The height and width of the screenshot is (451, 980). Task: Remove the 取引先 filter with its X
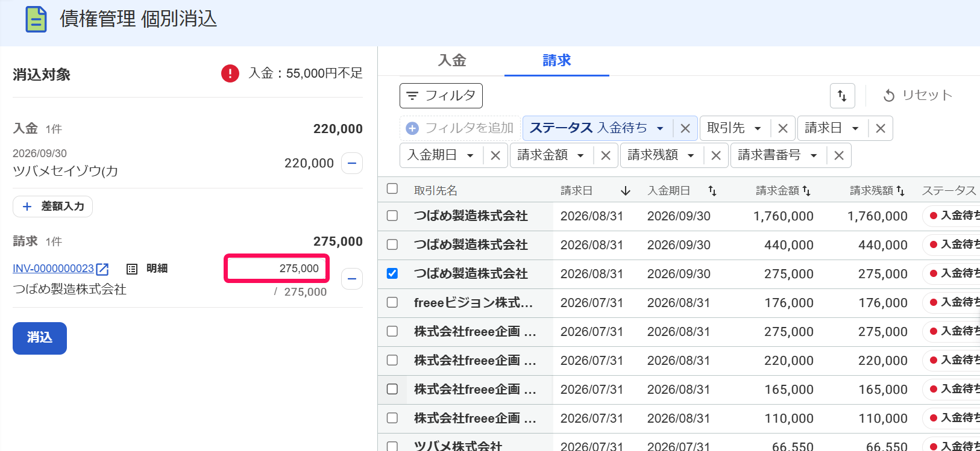[783, 128]
